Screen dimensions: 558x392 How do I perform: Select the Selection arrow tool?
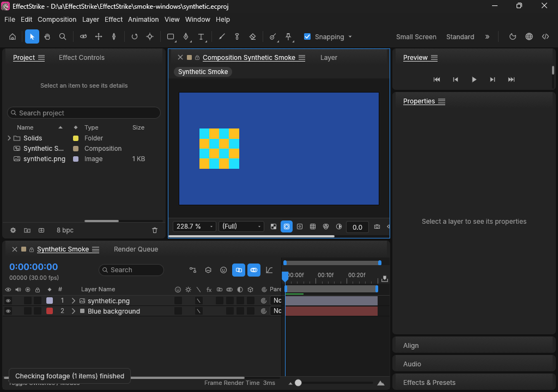(32, 36)
